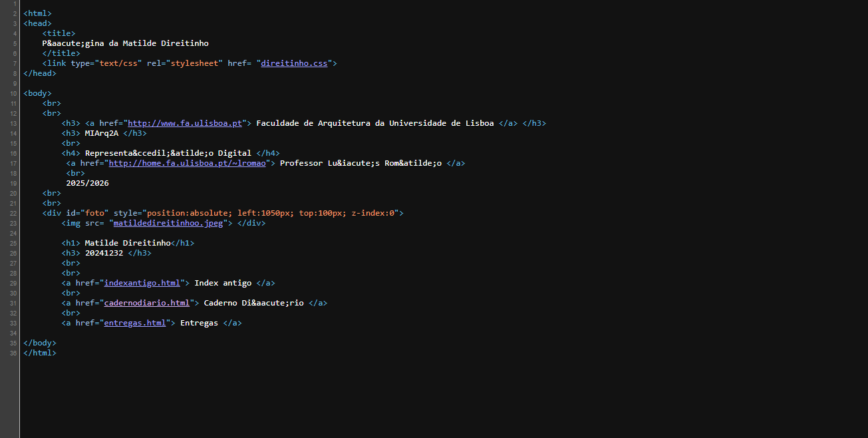Place cursor in the opening body tag
868x438 pixels.
(37, 93)
